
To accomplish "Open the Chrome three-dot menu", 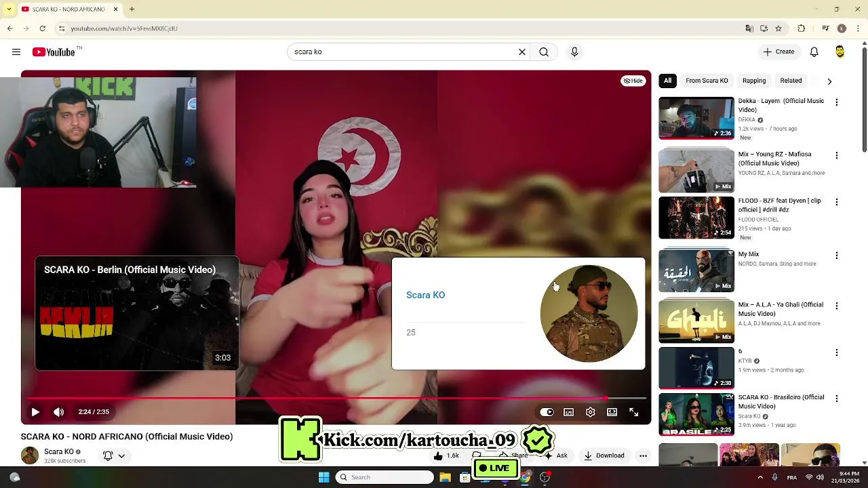I will point(858,28).
